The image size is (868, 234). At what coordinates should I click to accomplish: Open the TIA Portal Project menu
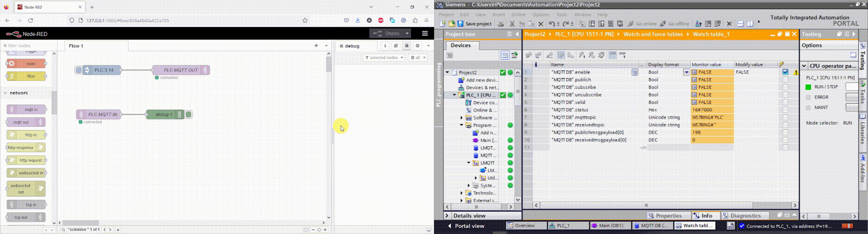click(446, 15)
